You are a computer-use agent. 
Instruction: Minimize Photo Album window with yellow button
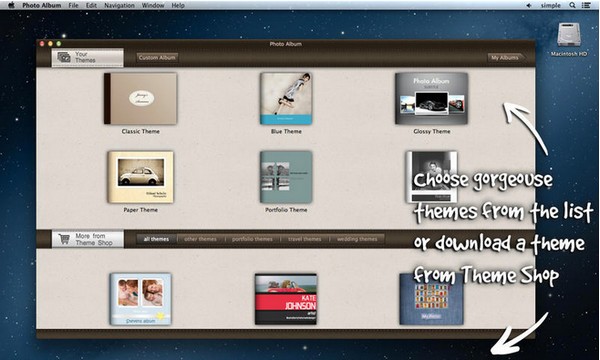pos(50,44)
